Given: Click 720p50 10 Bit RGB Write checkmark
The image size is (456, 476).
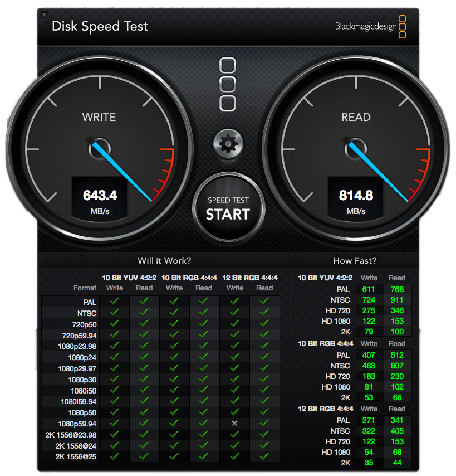Looking at the screenshot, I should click(x=174, y=323).
